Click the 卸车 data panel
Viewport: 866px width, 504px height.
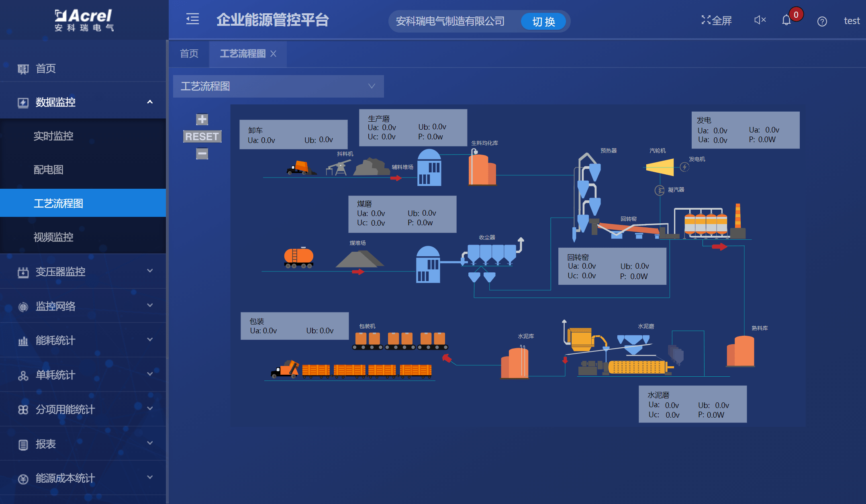[x=294, y=135]
